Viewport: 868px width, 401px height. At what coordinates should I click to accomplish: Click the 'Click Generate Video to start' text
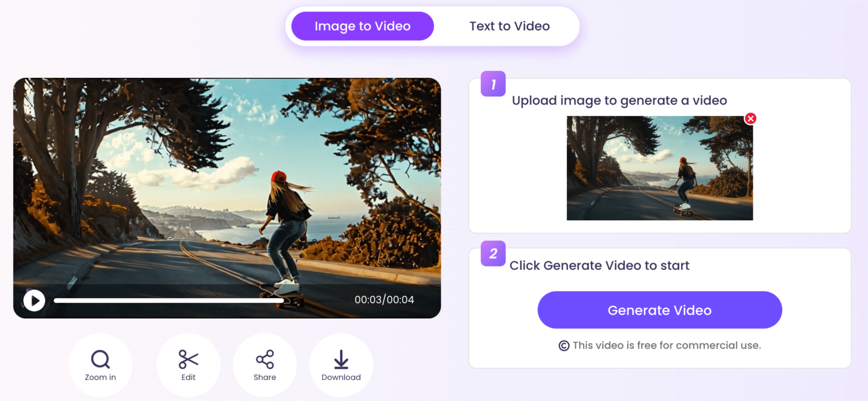600,265
